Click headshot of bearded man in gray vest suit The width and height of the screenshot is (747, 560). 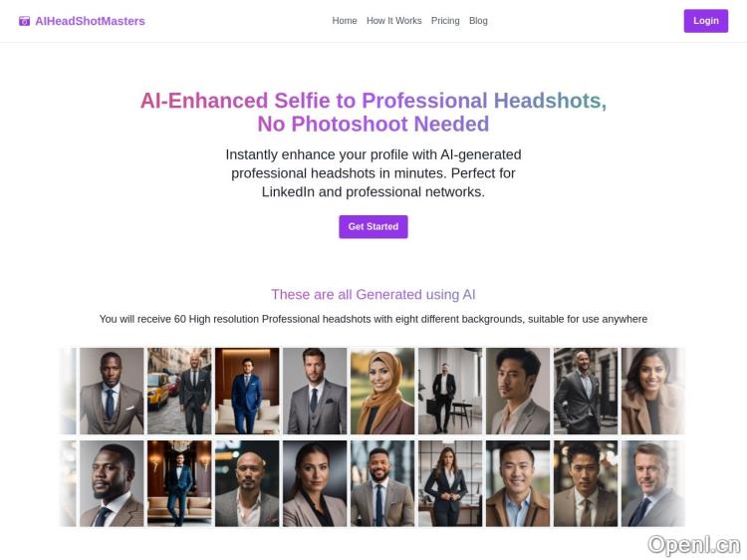tap(315, 391)
